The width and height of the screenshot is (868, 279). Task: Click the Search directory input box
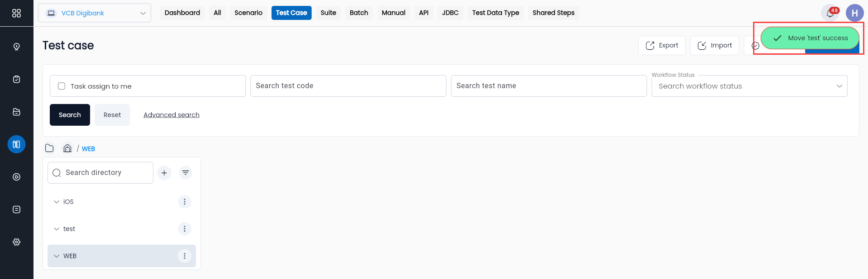(x=100, y=173)
